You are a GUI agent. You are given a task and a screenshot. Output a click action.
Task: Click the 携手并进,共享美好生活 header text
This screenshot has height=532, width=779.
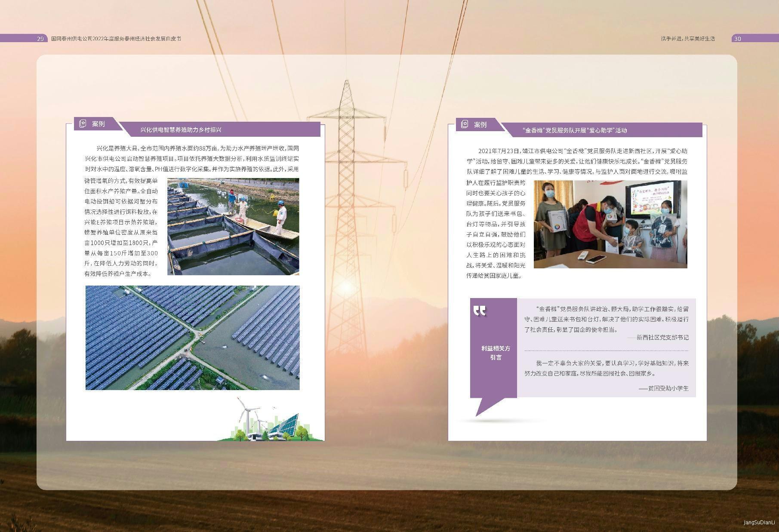click(688, 39)
